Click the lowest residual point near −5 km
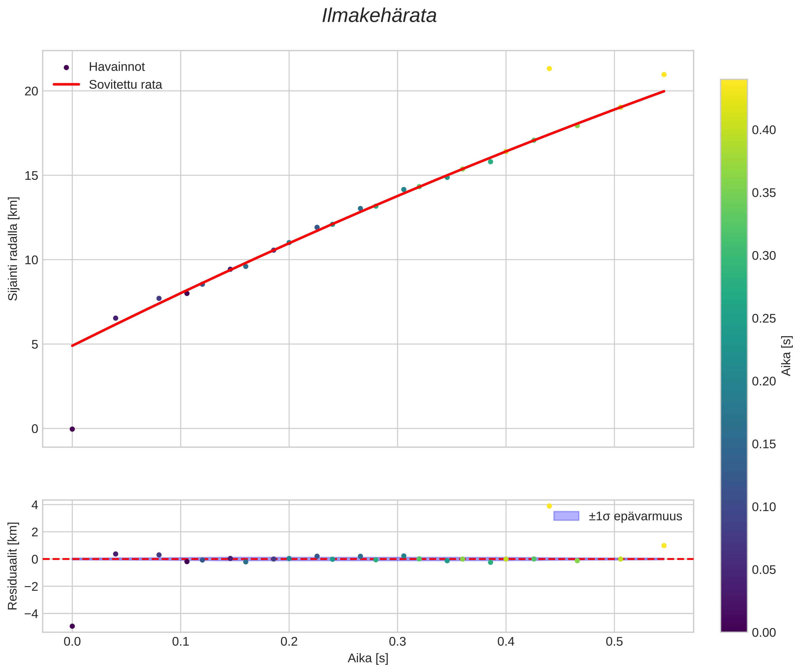The height and width of the screenshot is (672, 800). pyautogui.click(x=72, y=626)
